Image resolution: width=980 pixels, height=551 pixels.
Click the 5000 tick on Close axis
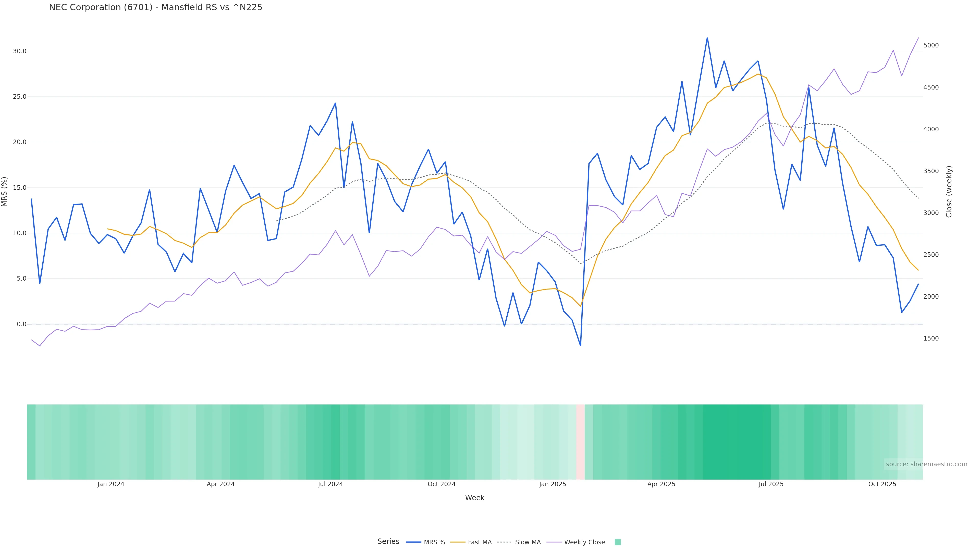click(931, 45)
